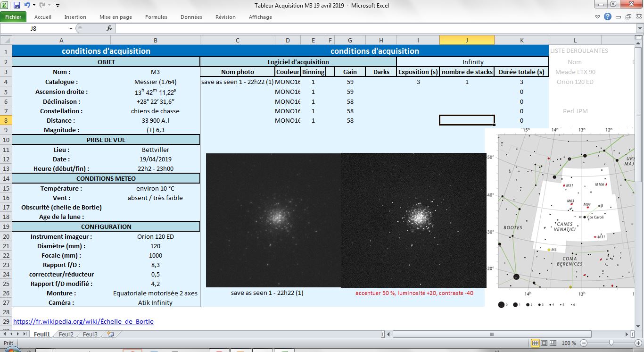Open the Fichier menu

point(13,17)
